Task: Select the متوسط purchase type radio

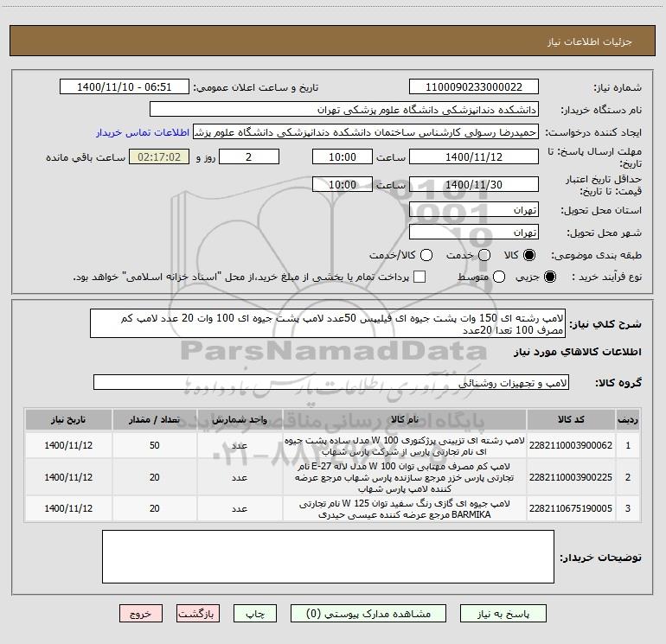Action: click(x=499, y=277)
